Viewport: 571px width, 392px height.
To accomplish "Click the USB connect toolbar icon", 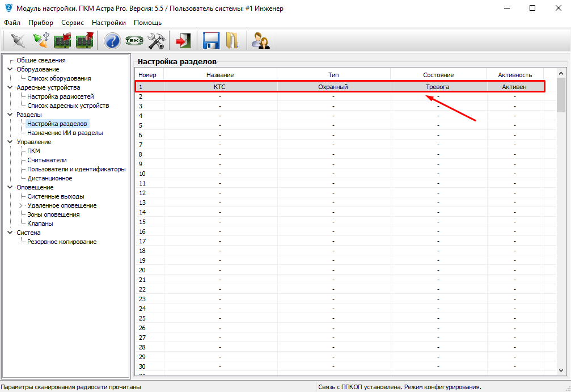I will click(x=41, y=41).
